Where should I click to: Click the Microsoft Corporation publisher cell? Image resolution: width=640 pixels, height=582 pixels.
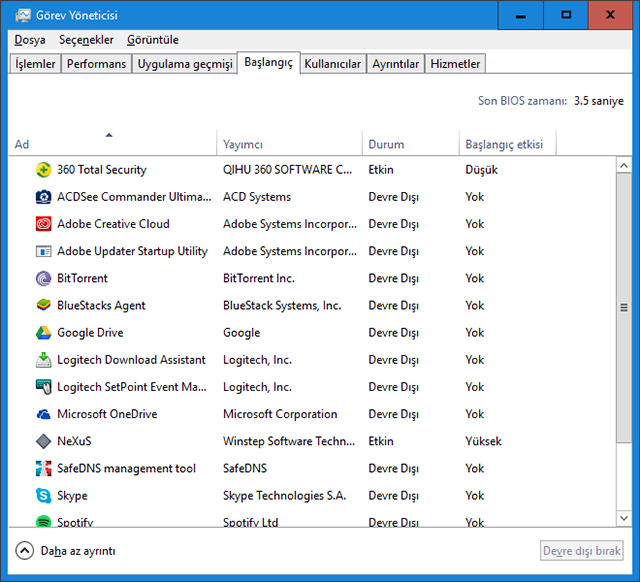coord(280,414)
